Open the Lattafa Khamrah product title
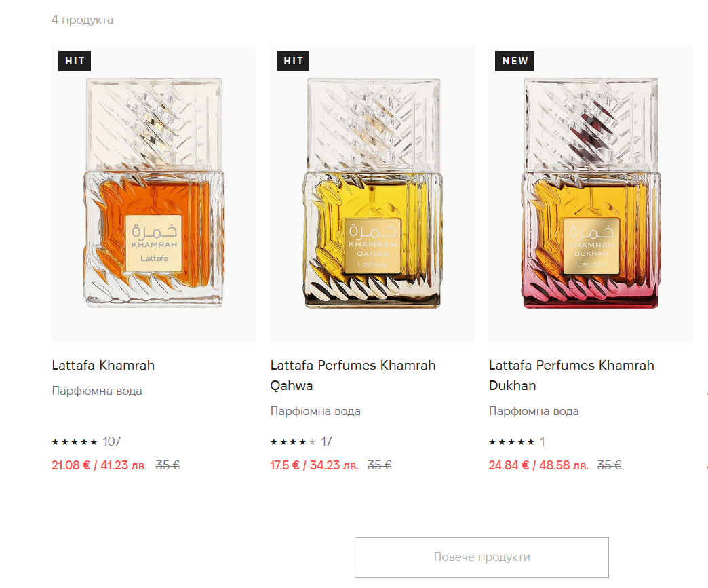This screenshot has height=588, width=708. [103, 365]
